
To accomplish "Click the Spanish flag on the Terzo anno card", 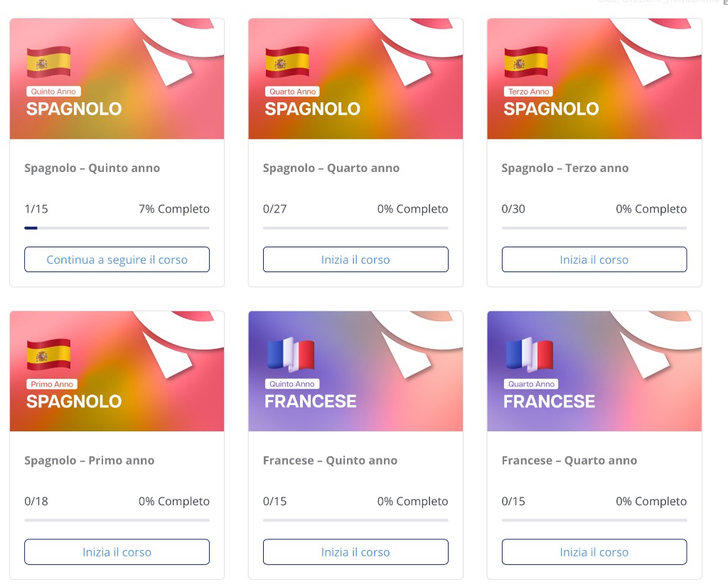I will point(525,63).
